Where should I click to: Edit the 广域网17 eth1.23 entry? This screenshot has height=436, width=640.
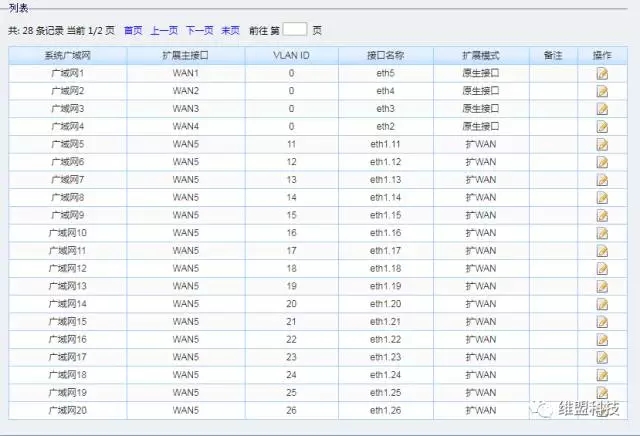click(602, 357)
